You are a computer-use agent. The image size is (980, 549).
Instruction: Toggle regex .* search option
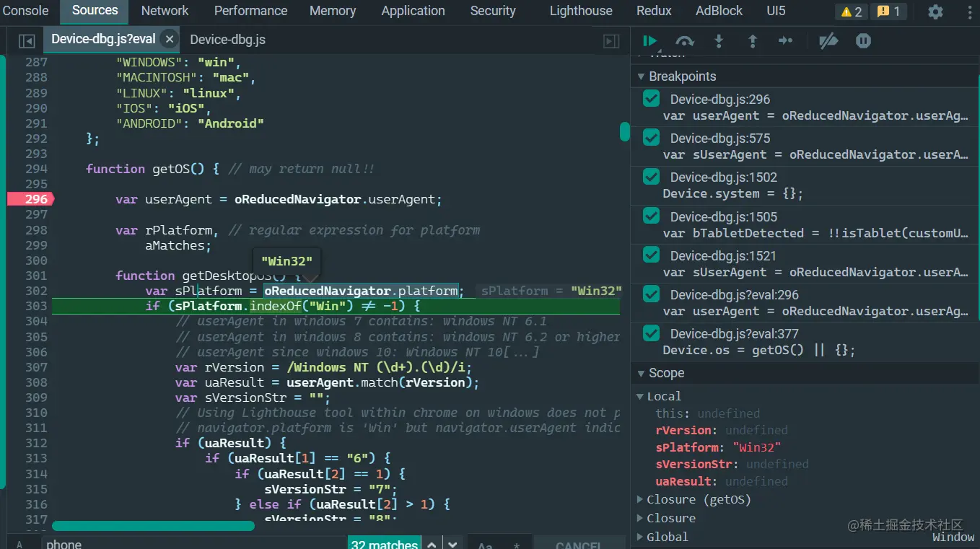[517, 545]
